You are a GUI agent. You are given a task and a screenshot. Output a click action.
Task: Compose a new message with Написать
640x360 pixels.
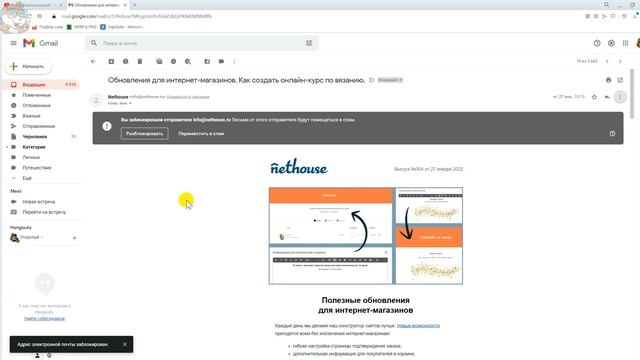[x=28, y=66]
